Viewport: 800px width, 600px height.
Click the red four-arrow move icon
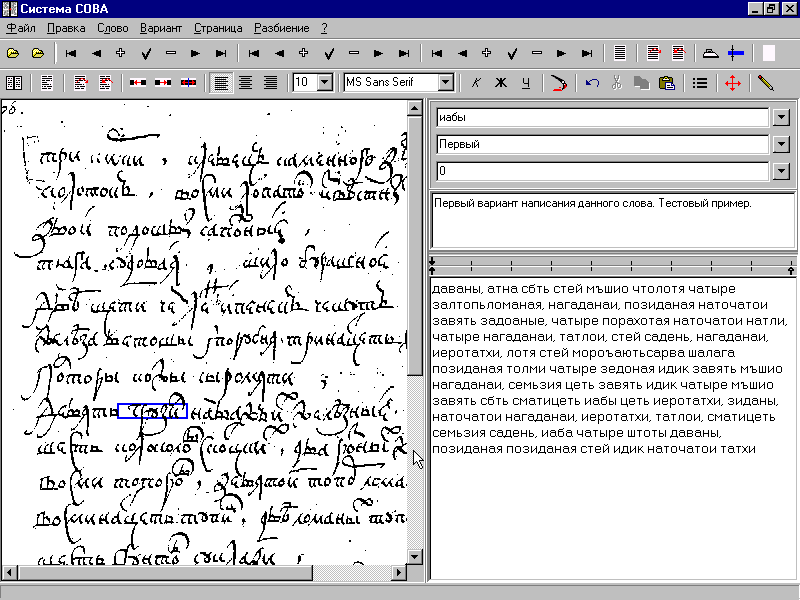(733, 83)
